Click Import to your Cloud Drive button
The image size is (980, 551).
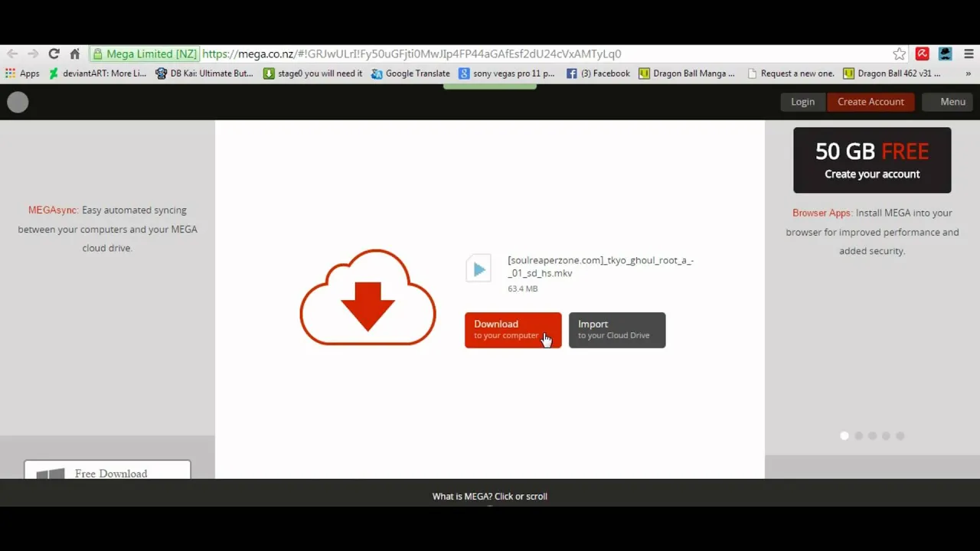(x=617, y=330)
